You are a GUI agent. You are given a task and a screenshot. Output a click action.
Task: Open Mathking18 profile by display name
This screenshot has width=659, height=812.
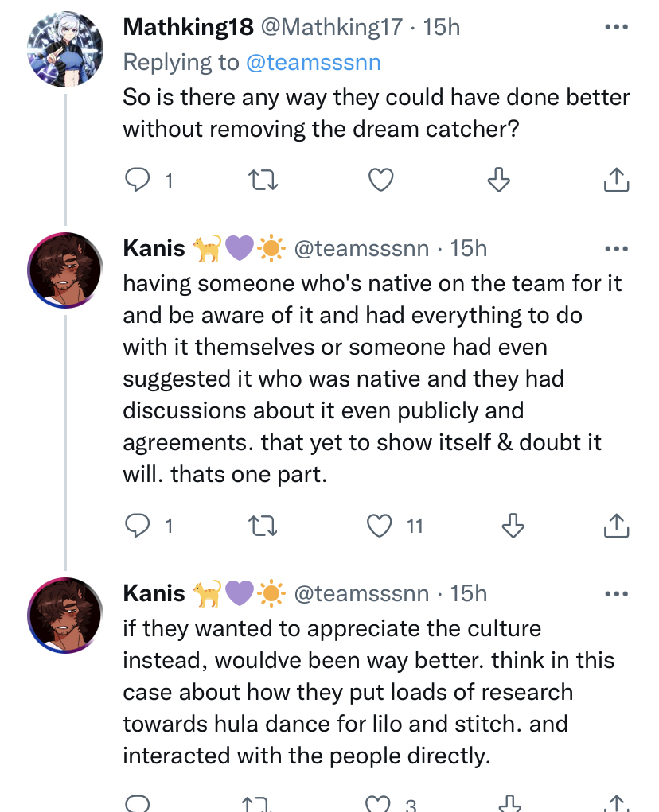[188, 27]
